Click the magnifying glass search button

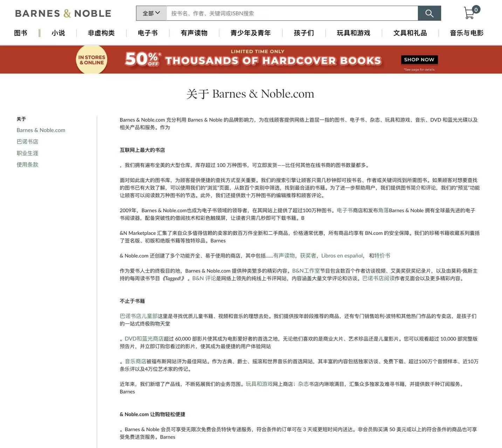[x=429, y=13]
